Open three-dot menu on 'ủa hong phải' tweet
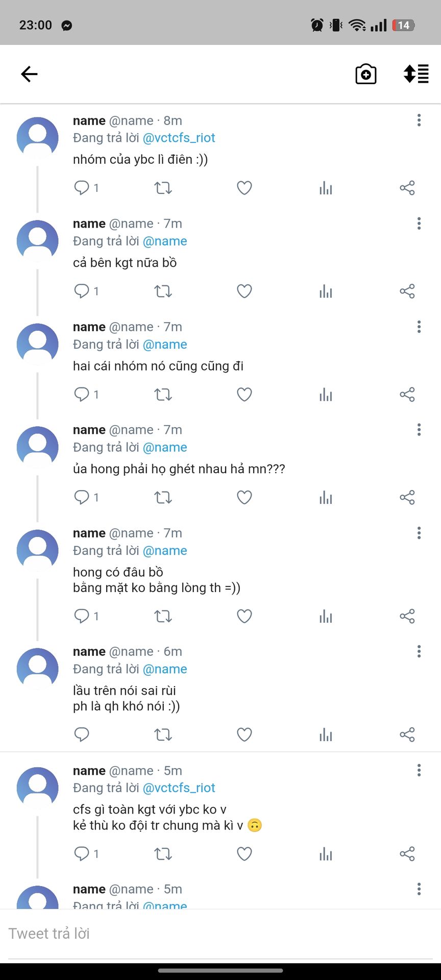441x980 pixels. point(419,430)
